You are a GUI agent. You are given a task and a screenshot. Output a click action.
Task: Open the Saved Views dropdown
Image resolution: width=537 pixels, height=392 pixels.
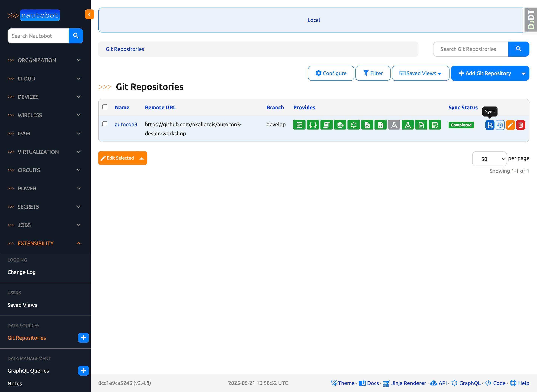click(420, 73)
